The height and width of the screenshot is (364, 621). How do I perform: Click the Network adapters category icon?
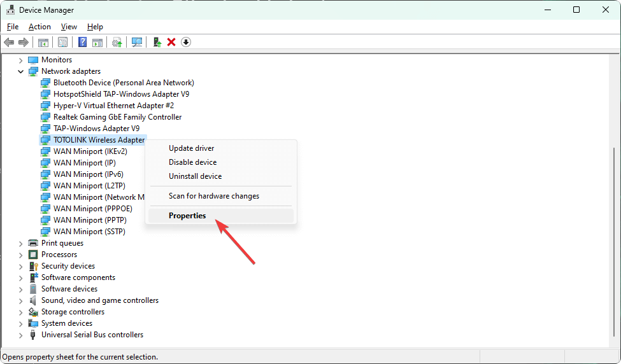33,72
